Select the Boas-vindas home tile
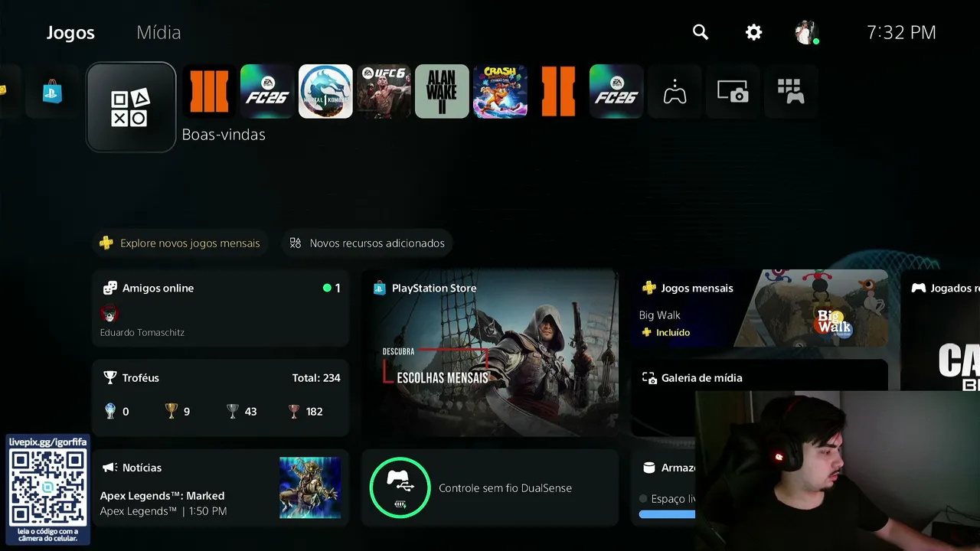 click(131, 107)
